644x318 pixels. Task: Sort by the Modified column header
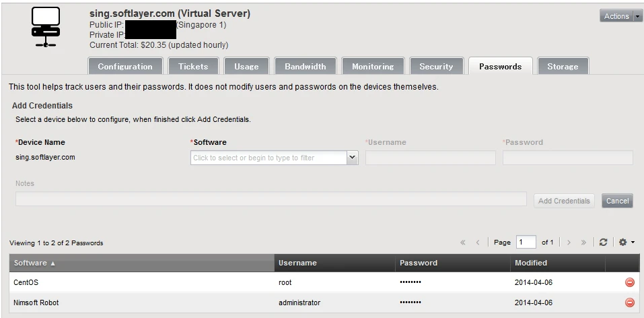coord(558,263)
